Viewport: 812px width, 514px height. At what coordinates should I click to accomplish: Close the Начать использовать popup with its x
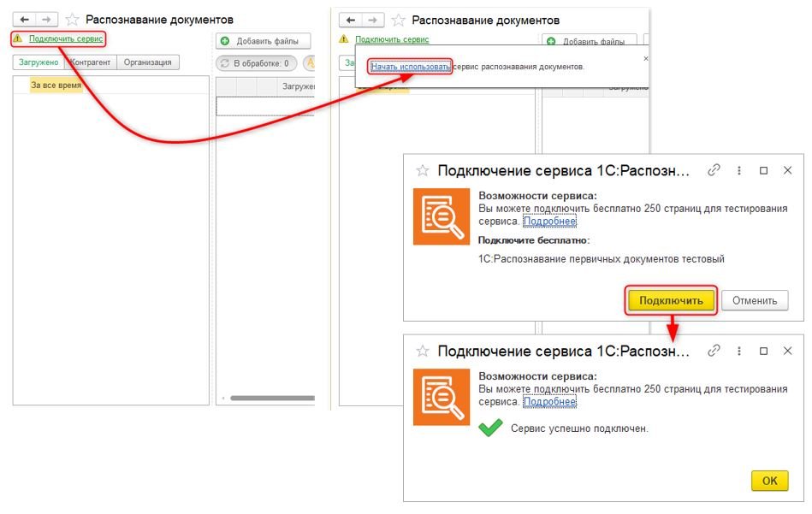click(x=645, y=59)
